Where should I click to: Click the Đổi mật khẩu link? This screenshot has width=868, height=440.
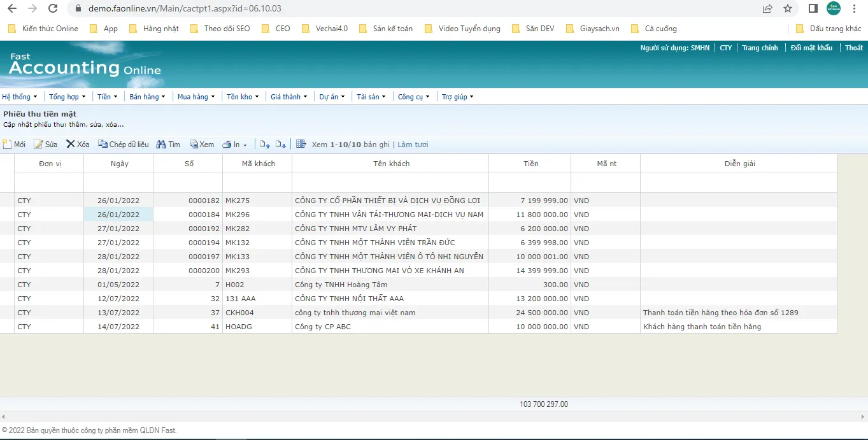811,48
